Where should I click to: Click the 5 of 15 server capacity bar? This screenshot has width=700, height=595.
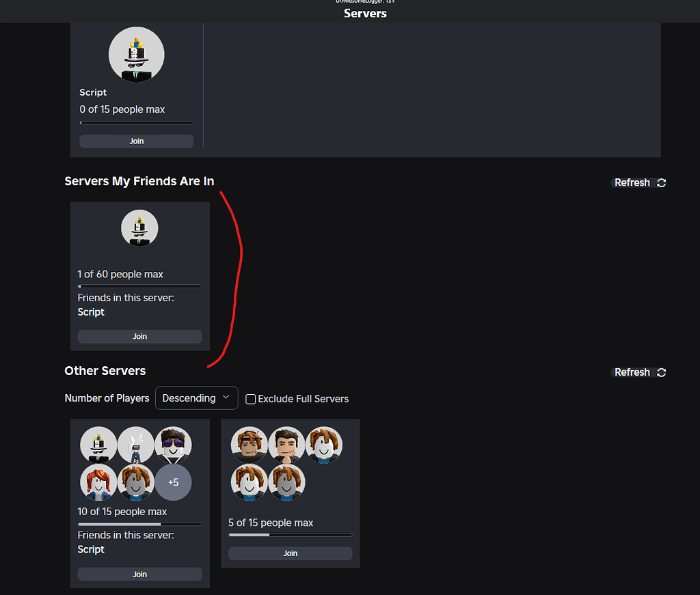(290, 535)
